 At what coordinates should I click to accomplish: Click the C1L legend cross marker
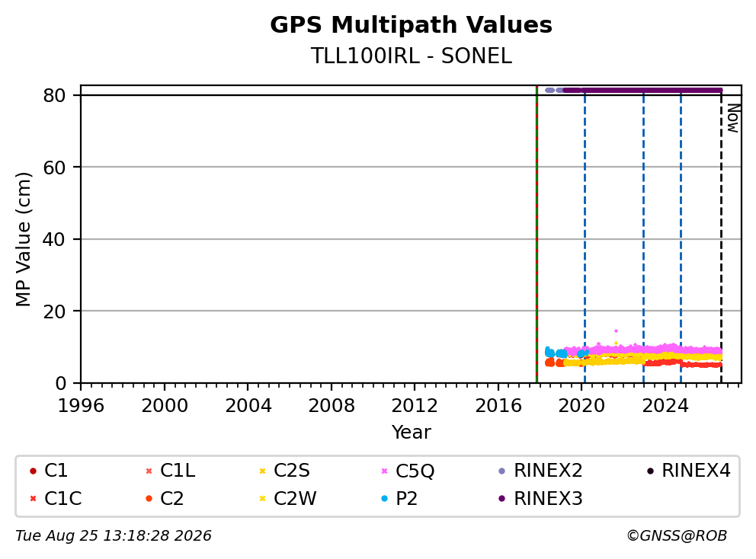149,471
